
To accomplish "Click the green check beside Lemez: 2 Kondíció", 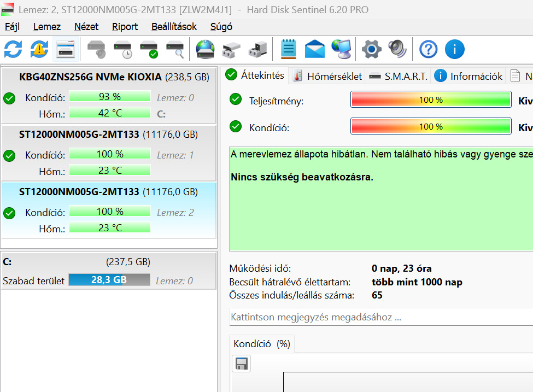I will pos(9,213).
